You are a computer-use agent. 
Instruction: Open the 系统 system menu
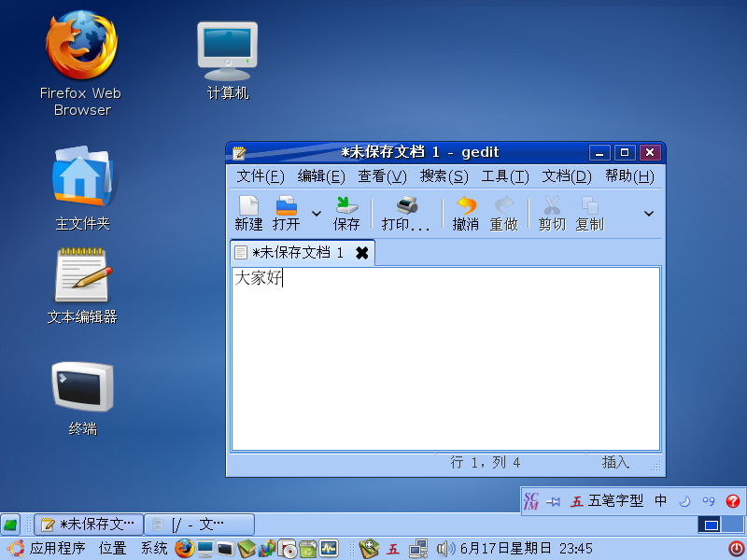tap(154, 549)
